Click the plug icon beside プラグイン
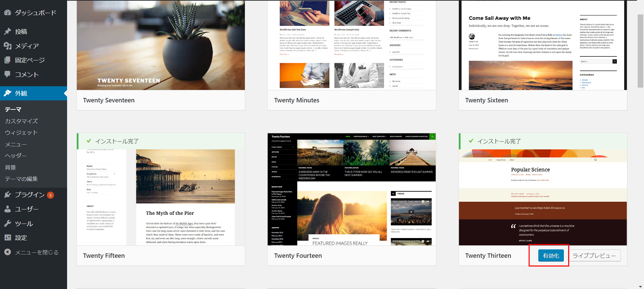Image resolution: width=644 pixels, height=289 pixels. (x=8, y=195)
